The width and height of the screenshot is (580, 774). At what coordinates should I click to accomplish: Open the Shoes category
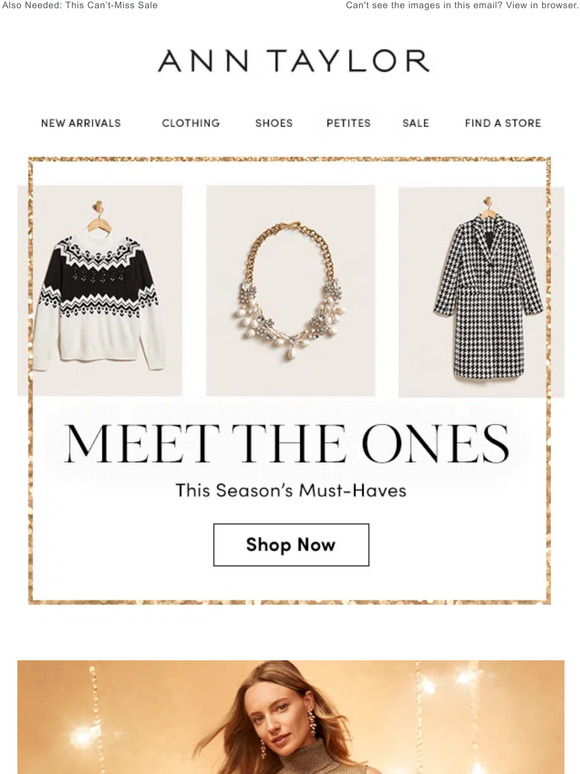274,123
